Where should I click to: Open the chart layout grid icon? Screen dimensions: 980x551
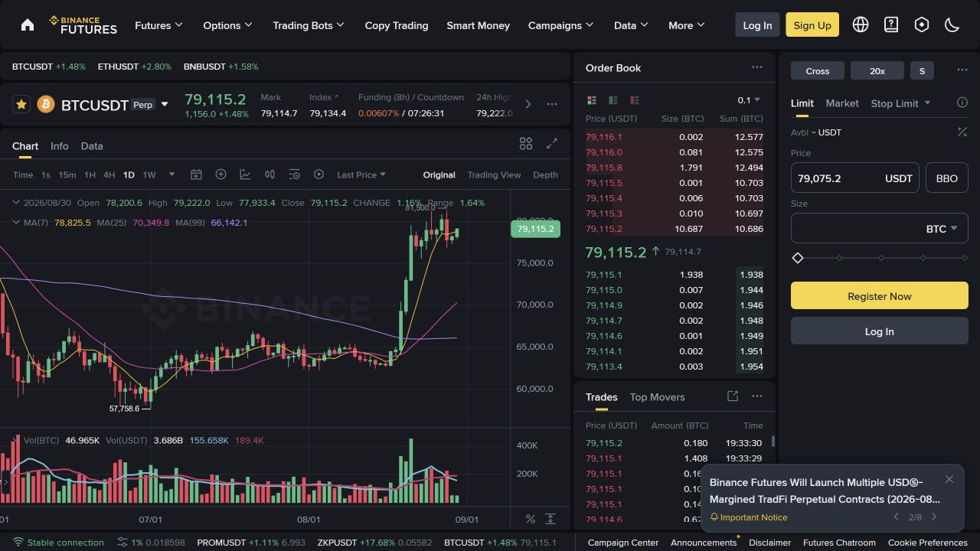coord(526,144)
